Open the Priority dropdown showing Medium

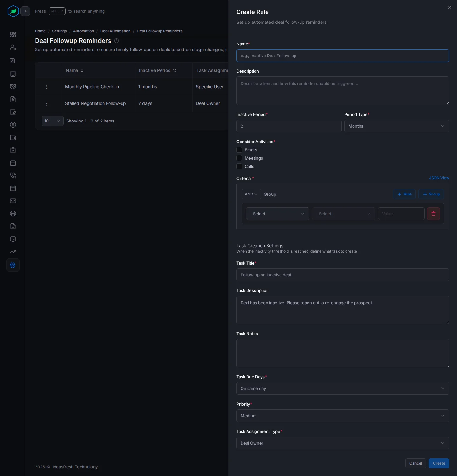tap(343, 416)
